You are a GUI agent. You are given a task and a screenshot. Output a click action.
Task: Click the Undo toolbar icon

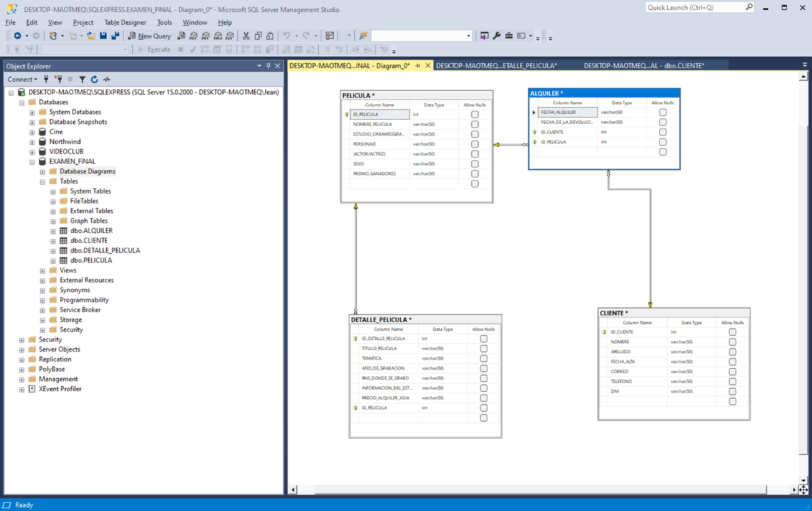(287, 35)
